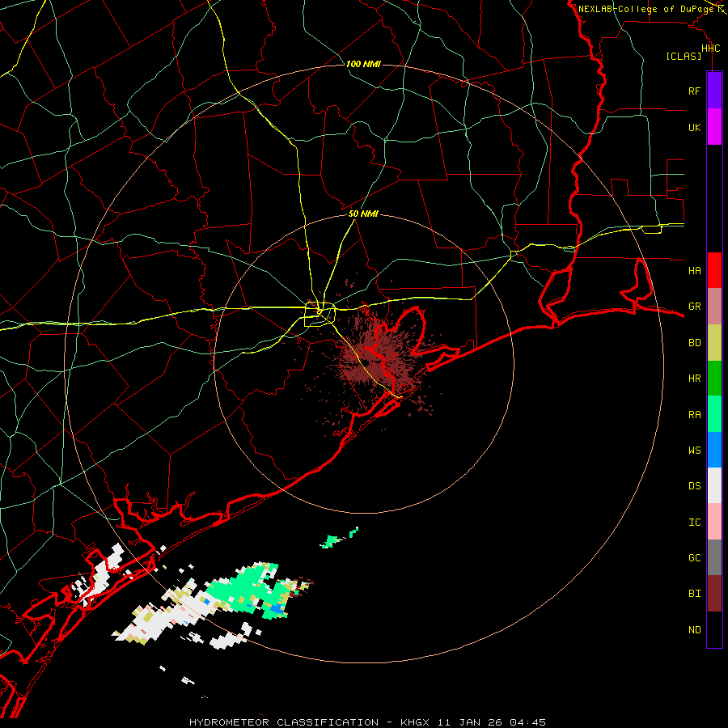The height and width of the screenshot is (728, 728).
Task: Click the GR legend color swatch
Action: 714,307
